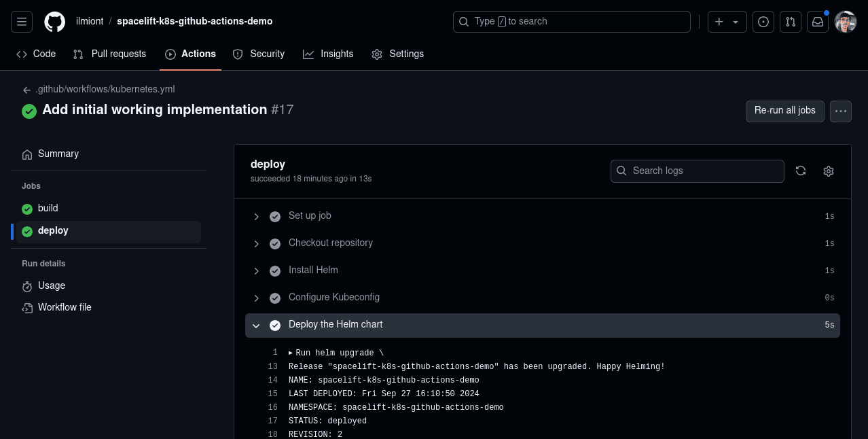This screenshot has width=868, height=439.
Task: Focus the Search logs field
Action: (698, 171)
